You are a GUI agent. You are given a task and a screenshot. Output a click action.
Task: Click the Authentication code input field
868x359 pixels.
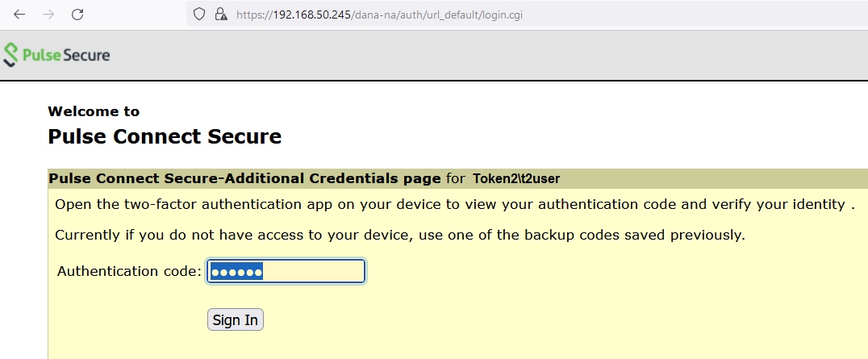[x=286, y=271]
